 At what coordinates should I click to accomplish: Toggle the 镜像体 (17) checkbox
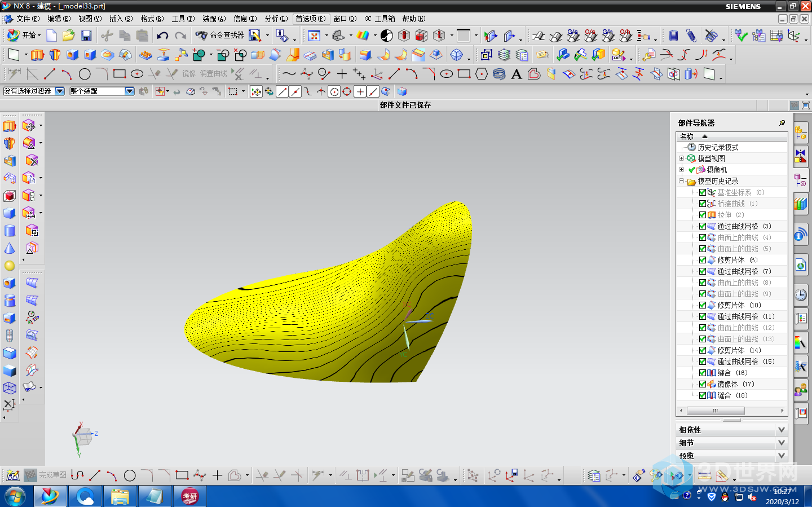[x=703, y=384]
